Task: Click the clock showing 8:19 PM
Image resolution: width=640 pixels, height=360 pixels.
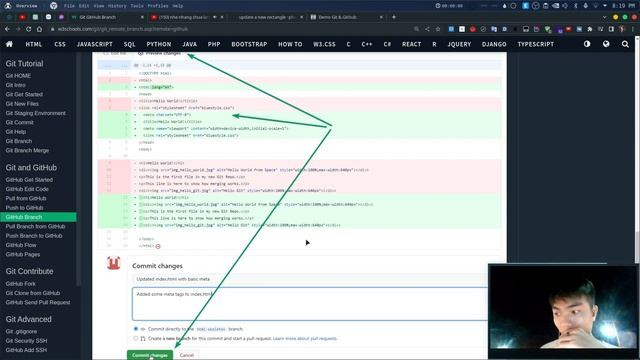Action: 624,6
